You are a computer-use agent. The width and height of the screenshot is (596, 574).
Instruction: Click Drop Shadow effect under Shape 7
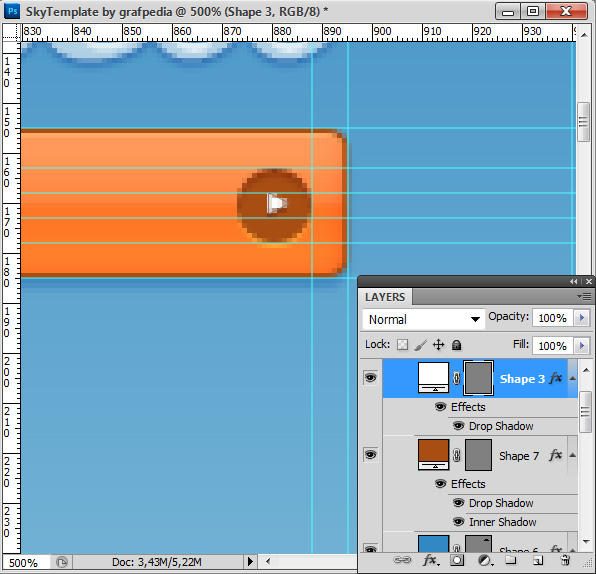[501, 503]
